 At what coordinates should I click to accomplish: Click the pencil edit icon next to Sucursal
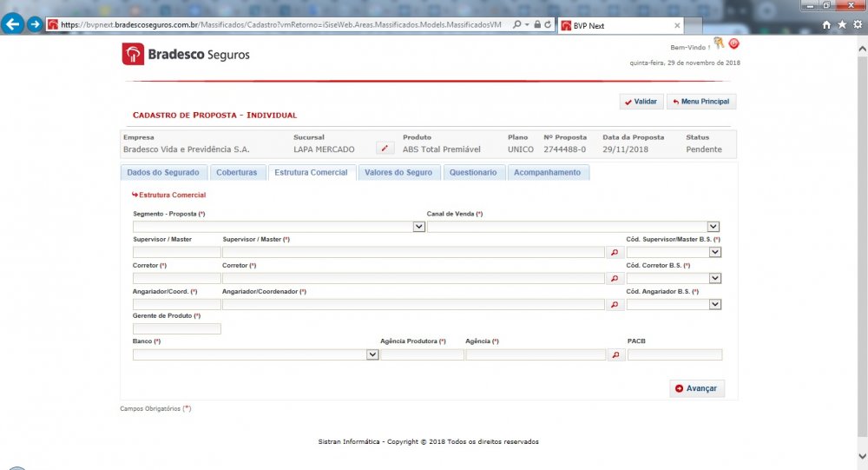[385, 149]
